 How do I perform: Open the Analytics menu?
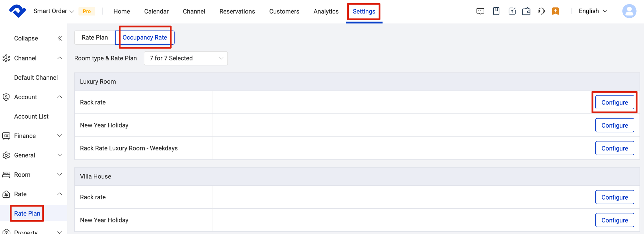pyautogui.click(x=326, y=12)
